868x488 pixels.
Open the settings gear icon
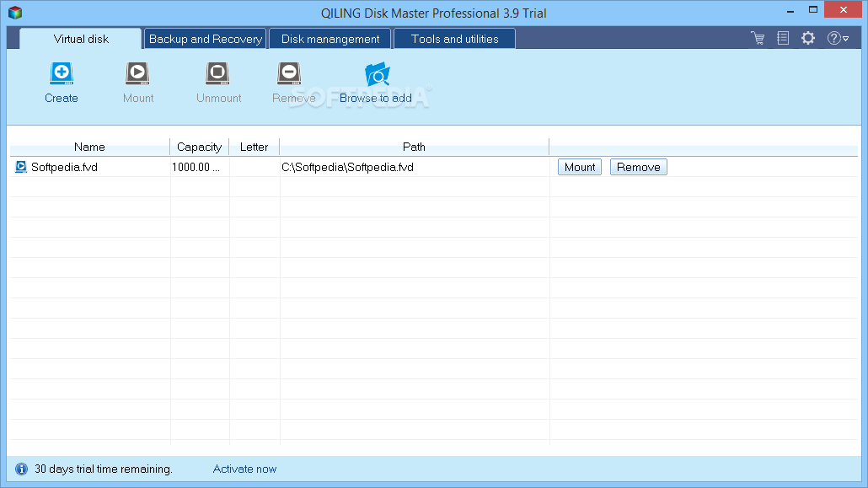click(x=808, y=38)
